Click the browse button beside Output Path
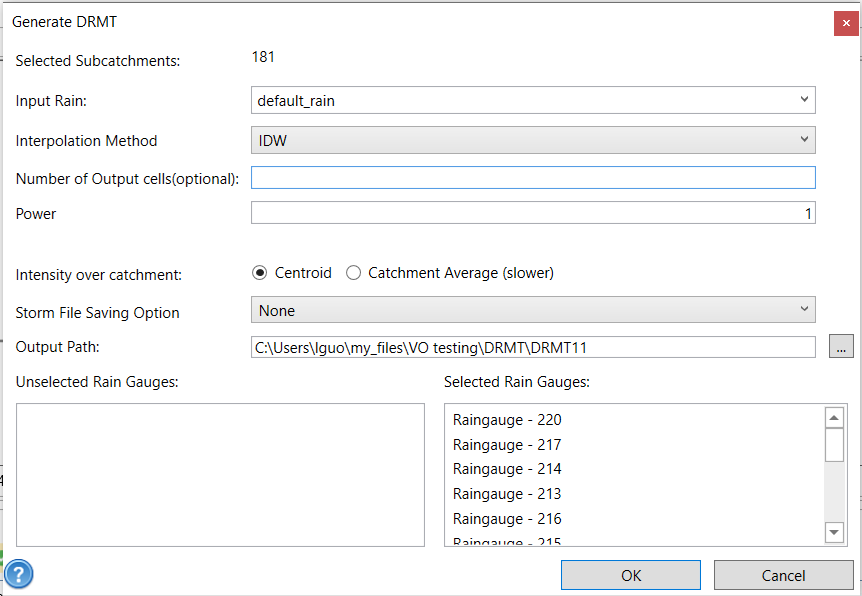Image resolution: width=862 pixels, height=596 pixels. (x=841, y=347)
